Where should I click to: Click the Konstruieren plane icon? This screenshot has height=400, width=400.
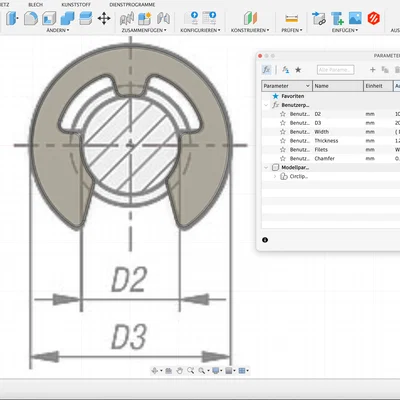point(250,18)
